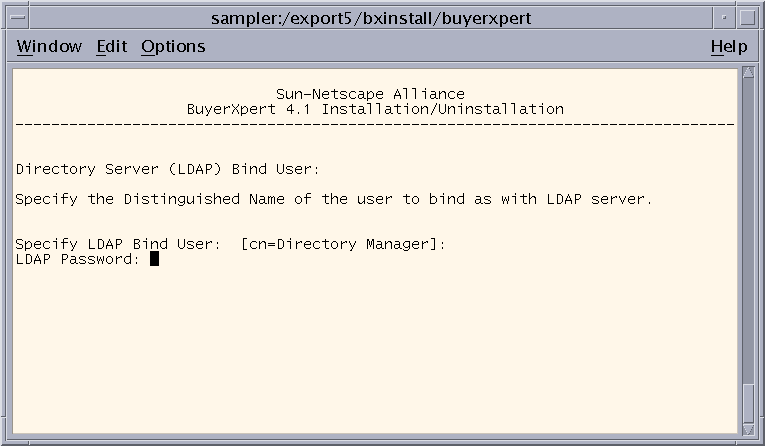Click 'BuyerXpert 4.1 Installation/Uninstallation' line
Viewport: 765px width, 446px height.
[x=375, y=109]
